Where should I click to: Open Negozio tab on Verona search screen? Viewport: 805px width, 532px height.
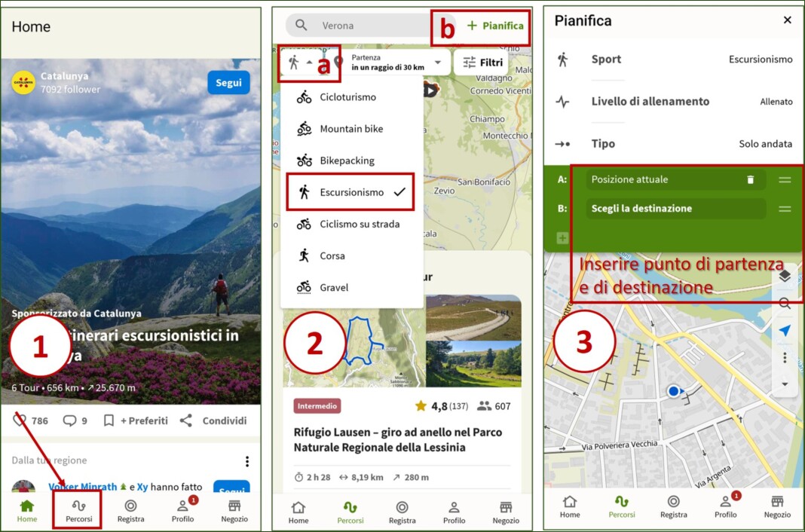coord(507,513)
